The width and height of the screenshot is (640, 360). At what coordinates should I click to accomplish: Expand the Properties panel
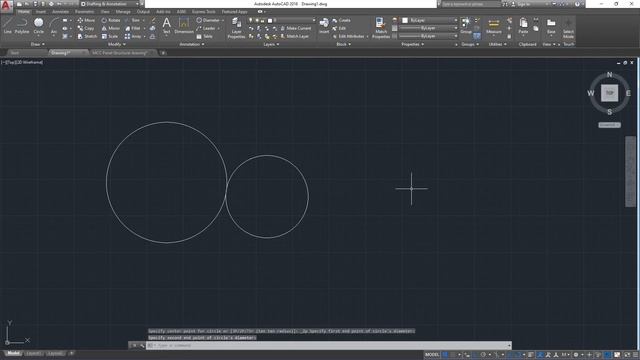(413, 44)
